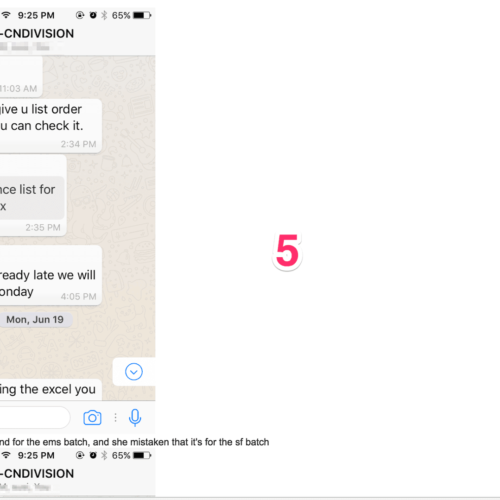Tap the alarm clock status icon at top
The width and height of the screenshot is (500, 500).
pyautogui.click(x=93, y=15)
